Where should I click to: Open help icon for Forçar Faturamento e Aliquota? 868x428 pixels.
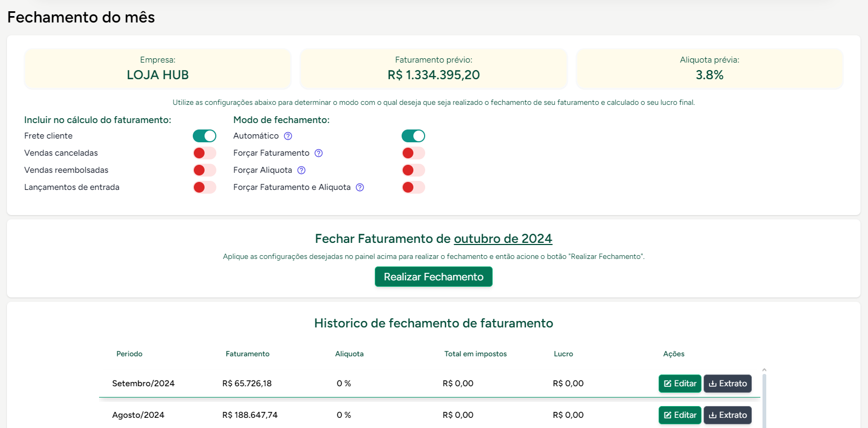(360, 187)
